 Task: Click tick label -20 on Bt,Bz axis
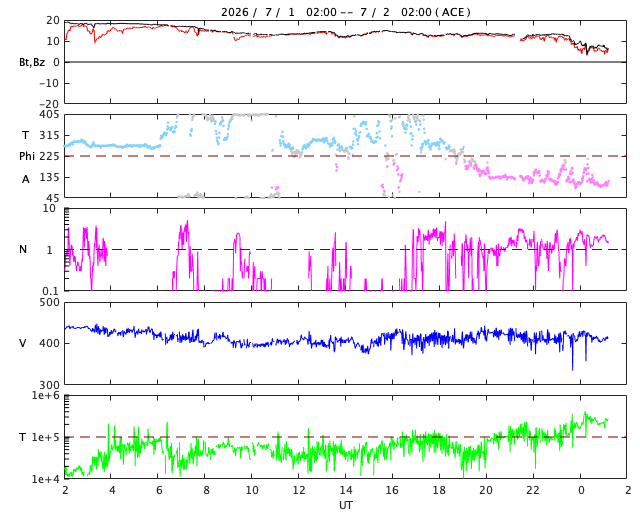(49, 104)
